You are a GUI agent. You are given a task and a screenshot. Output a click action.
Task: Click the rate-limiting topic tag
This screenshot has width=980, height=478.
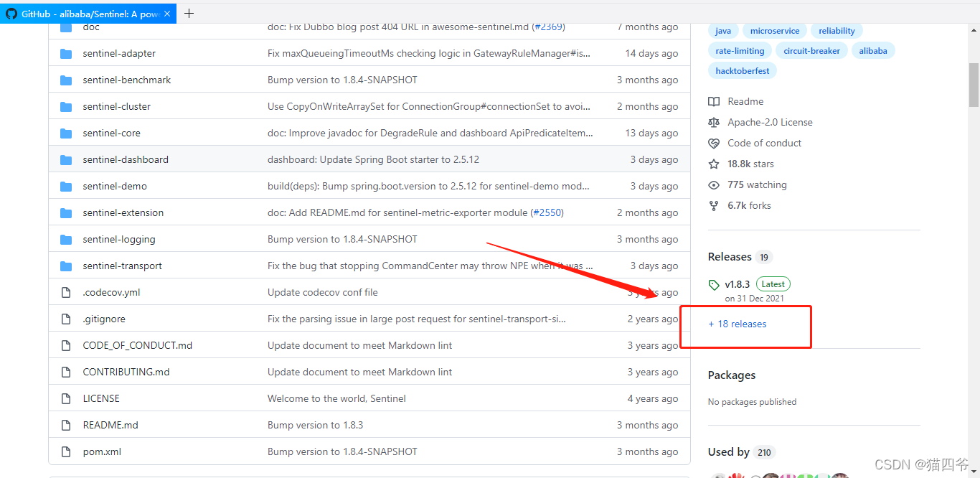[x=740, y=51]
